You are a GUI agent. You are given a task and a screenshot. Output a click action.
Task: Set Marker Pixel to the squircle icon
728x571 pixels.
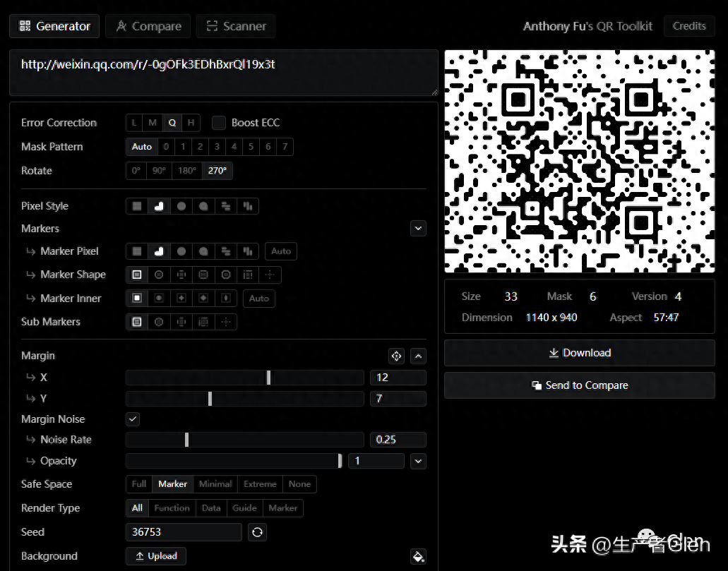[203, 251]
